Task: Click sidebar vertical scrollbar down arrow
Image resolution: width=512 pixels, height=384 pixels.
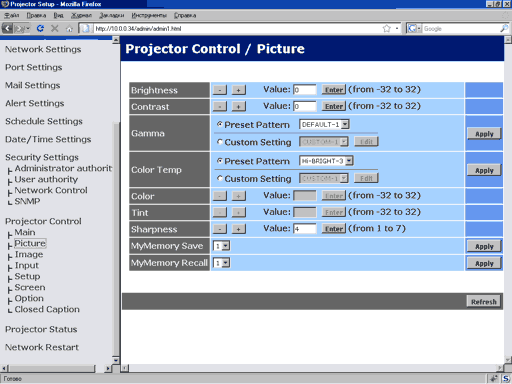Action: [116, 360]
